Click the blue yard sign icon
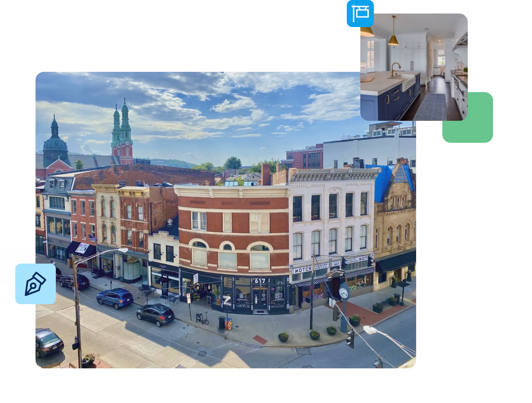Screen dimensions: 532x403 (x=360, y=13)
